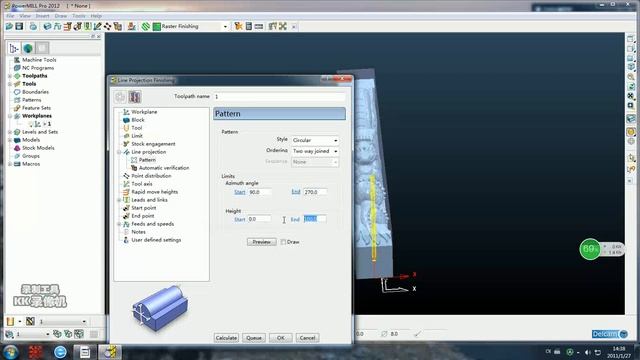Expand the Leads and links node
The image size is (640, 360).
(x=119, y=200)
